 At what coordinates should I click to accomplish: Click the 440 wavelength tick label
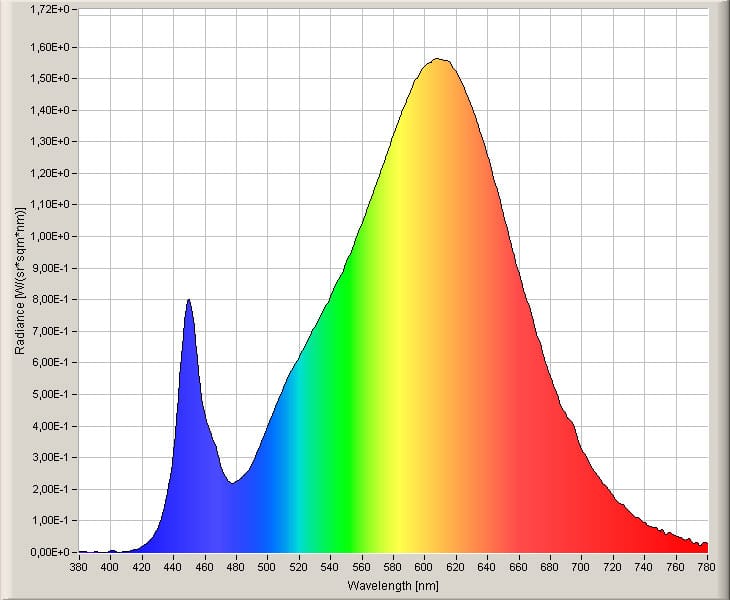(173, 567)
